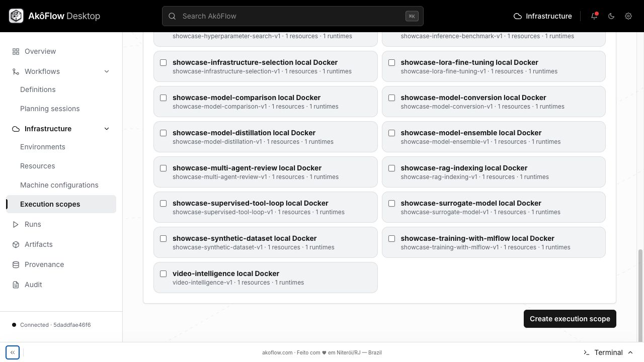Collapse the Infrastructure section chevron
The width and height of the screenshot is (644, 362).
point(107,129)
